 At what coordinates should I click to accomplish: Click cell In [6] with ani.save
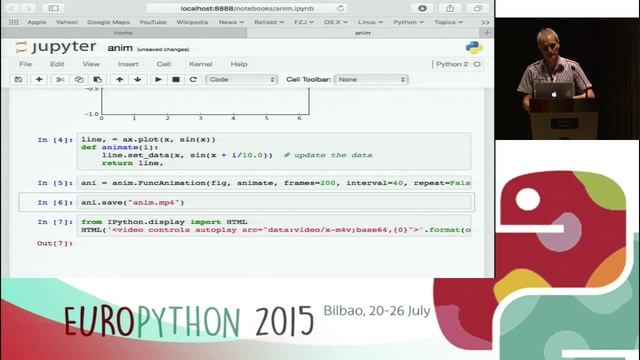pyautogui.click(x=273, y=202)
